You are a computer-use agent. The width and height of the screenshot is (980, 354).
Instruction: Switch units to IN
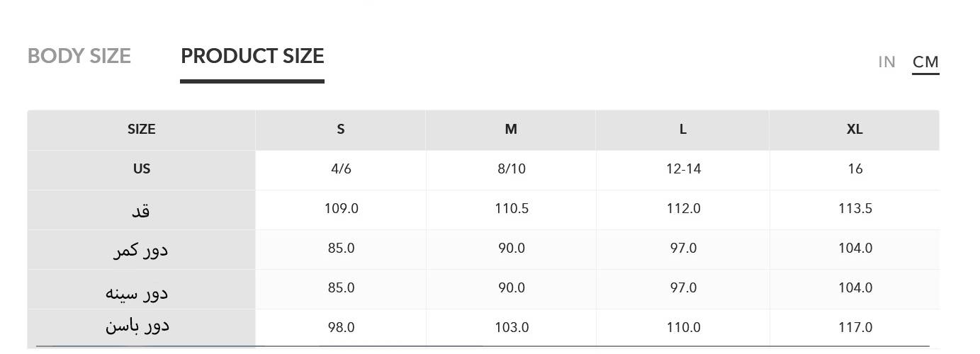click(x=886, y=62)
